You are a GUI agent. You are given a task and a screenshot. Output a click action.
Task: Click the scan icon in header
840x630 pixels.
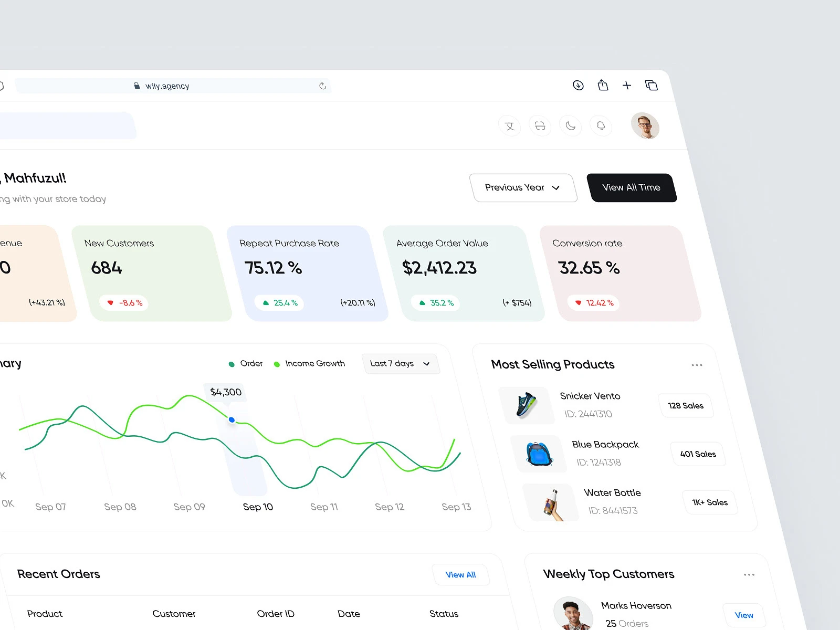(x=540, y=126)
